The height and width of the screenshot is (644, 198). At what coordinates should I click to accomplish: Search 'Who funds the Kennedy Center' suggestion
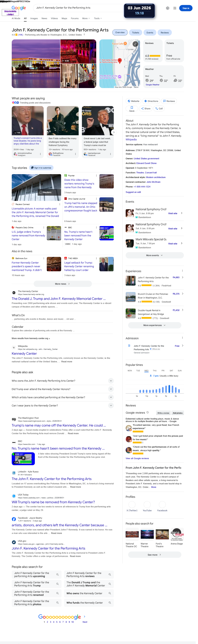click(89, 602)
